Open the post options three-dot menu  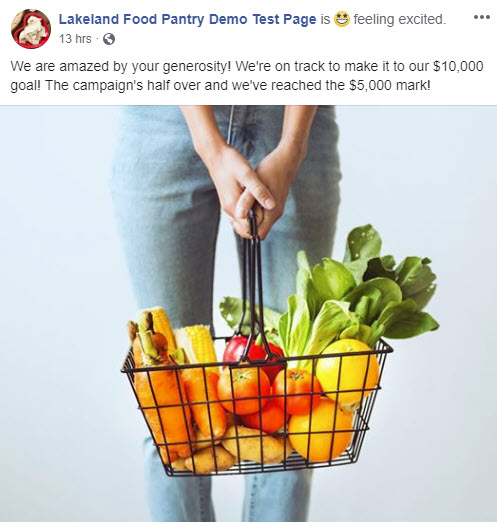tap(482, 17)
